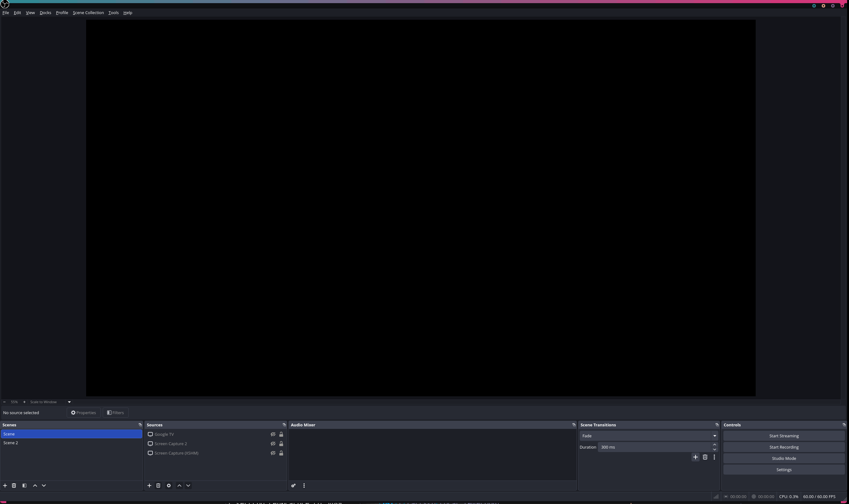Hide the Google TV source

click(x=273, y=434)
